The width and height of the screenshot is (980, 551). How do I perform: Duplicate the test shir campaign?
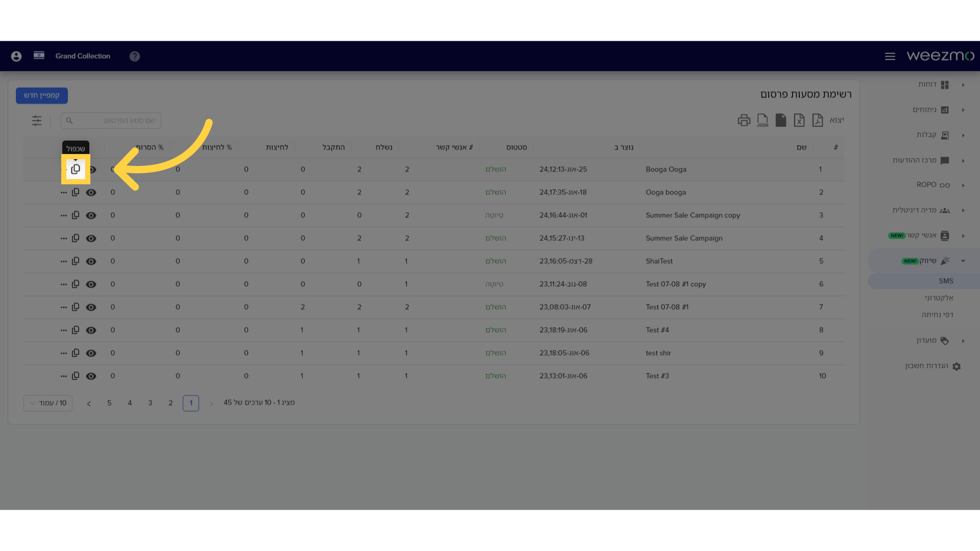pos(76,353)
